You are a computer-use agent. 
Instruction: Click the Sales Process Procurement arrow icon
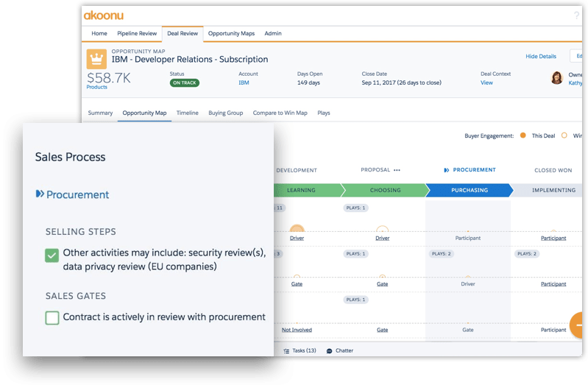click(40, 194)
